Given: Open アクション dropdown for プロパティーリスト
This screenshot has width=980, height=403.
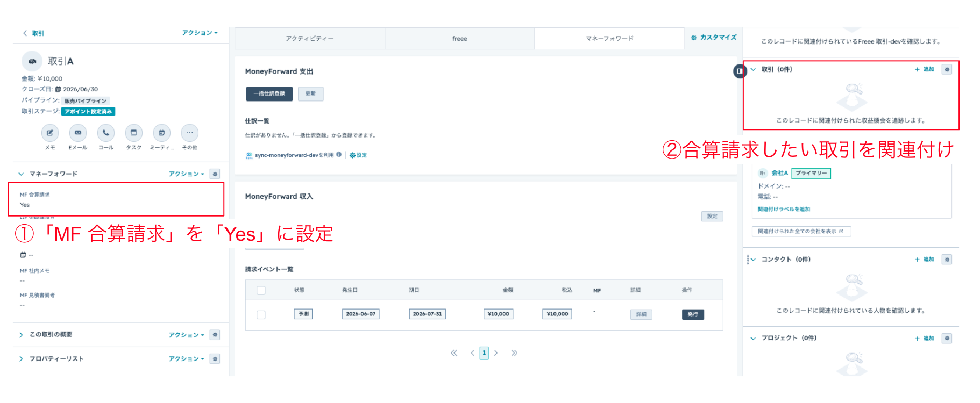Looking at the screenshot, I should (187, 359).
